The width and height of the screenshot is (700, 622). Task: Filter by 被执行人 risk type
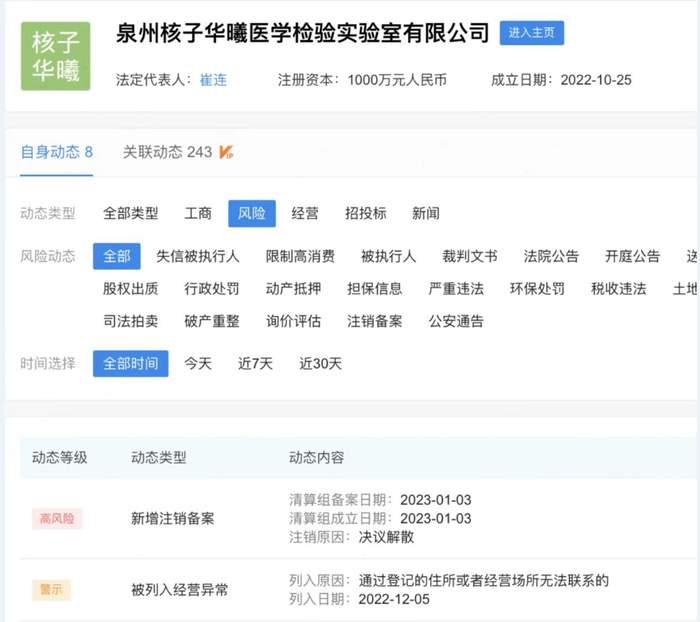(x=388, y=256)
